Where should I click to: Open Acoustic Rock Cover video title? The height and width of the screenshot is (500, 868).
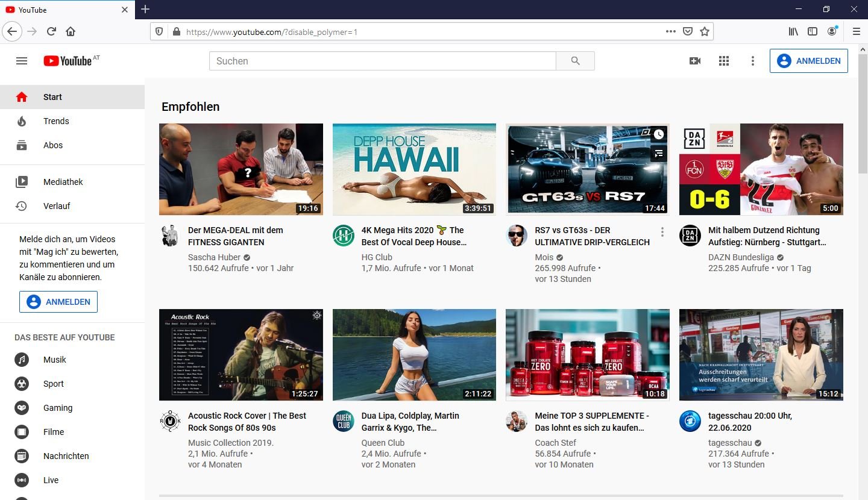coord(247,422)
